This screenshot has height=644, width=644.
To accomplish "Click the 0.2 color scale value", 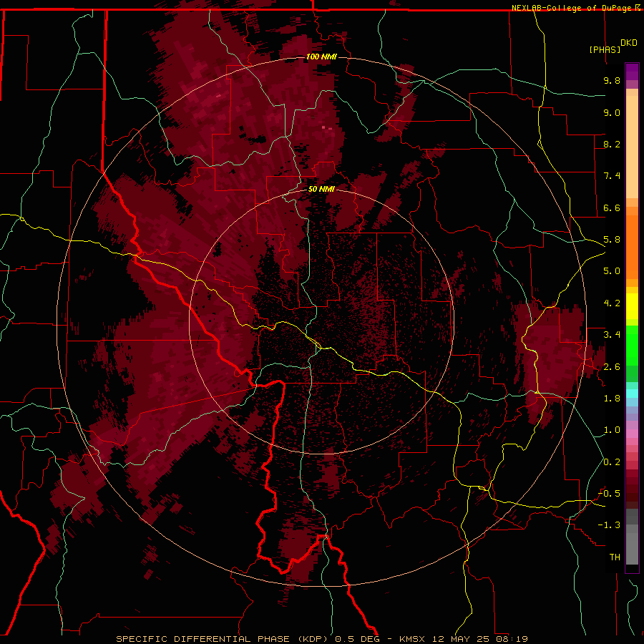I will 612,462.
